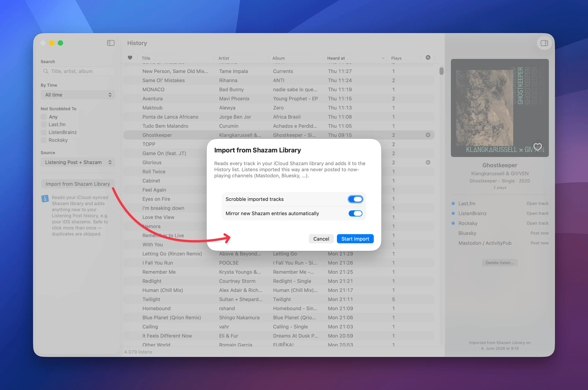Select the MONACO track row
This screenshot has width=588, height=390.
point(279,90)
